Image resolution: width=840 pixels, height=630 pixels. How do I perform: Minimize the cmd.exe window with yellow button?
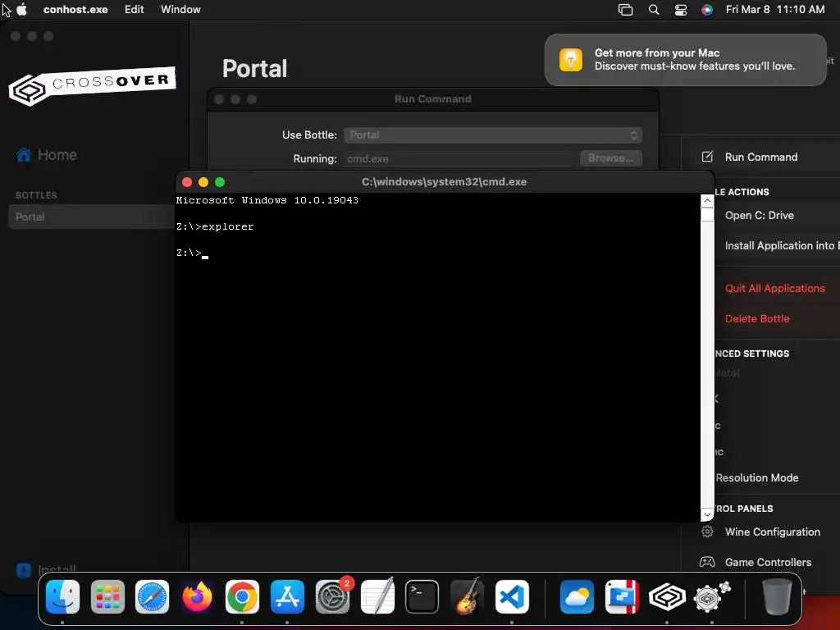[x=203, y=182]
